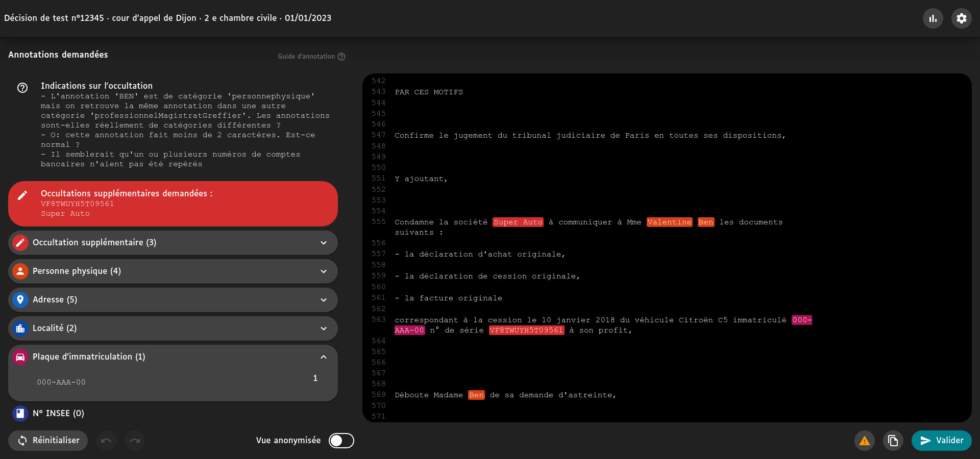
Task: Toggle the Vue anonymisée switch
Action: 341,441
